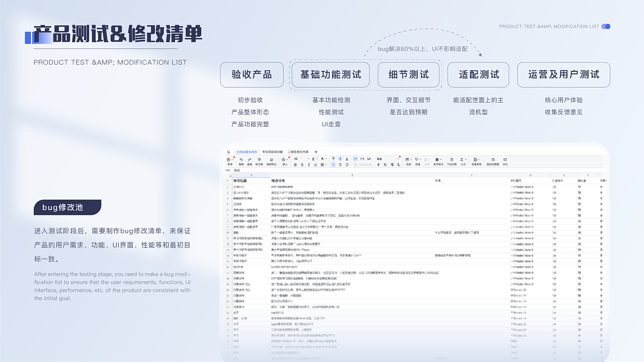Image resolution: width=644 pixels, height=362 pixels.
Task: Open the font color picker
Action: [314, 159]
